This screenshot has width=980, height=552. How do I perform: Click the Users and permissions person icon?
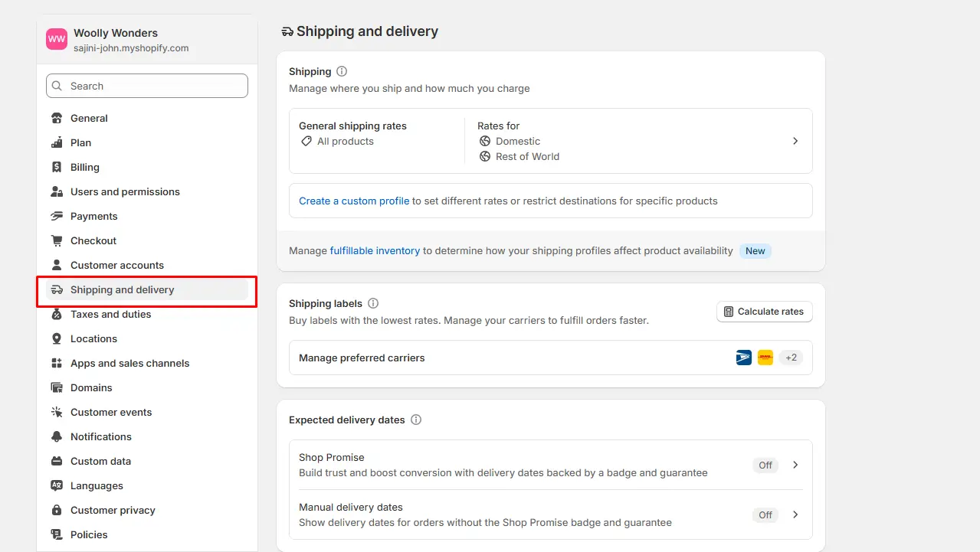click(x=57, y=191)
